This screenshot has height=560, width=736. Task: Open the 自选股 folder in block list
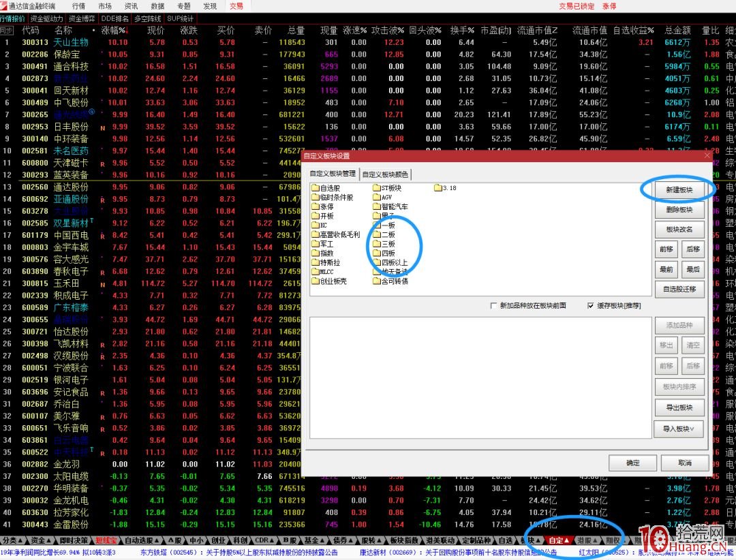pos(329,188)
